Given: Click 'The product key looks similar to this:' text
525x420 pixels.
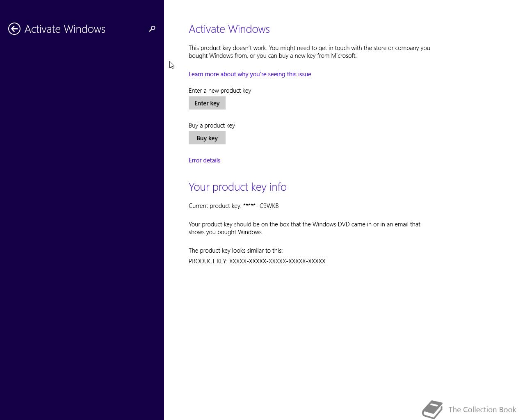Looking at the screenshot, I should 235,251.
